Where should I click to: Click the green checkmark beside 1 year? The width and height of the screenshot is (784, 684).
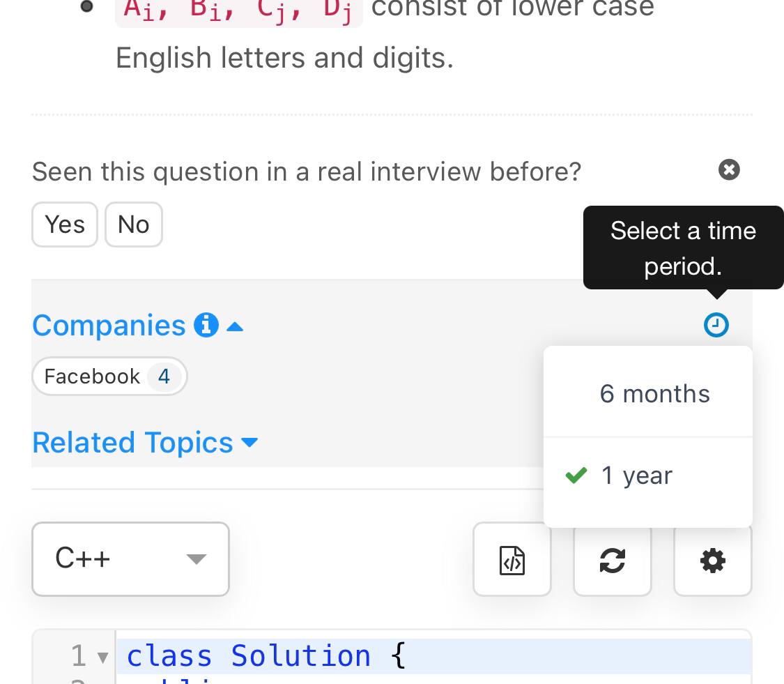click(x=576, y=475)
